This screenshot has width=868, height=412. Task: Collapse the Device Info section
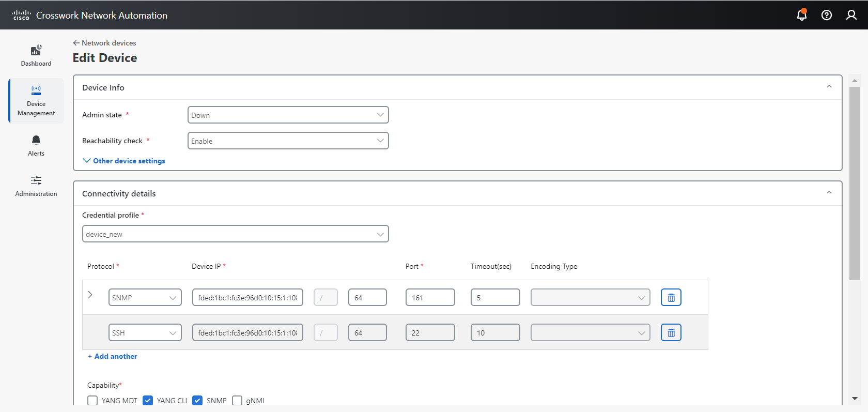pyautogui.click(x=829, y=87)
